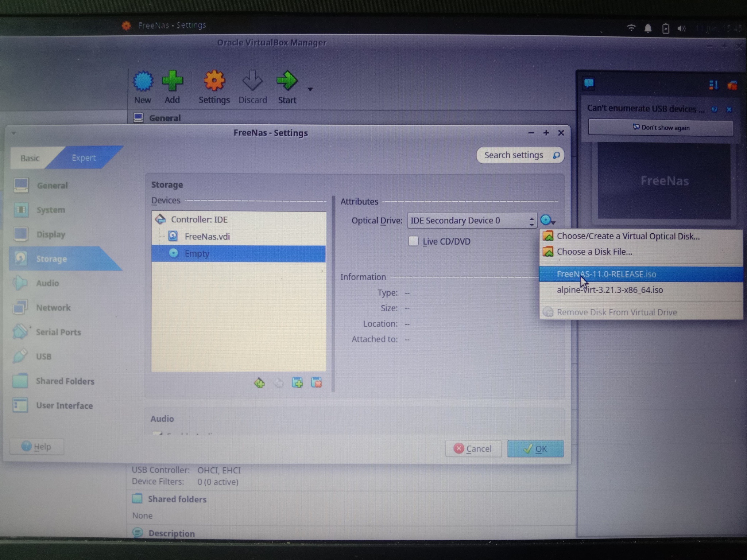Viewport: 747px width, 560px height.
Task: Click the add controller icon below devices
Action: pos(259,383)
